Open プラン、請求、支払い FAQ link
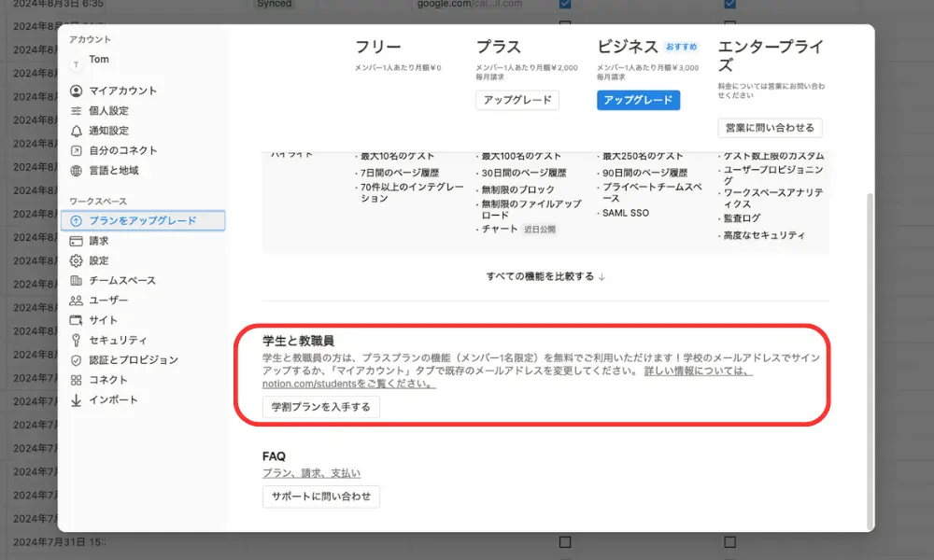 311,473
